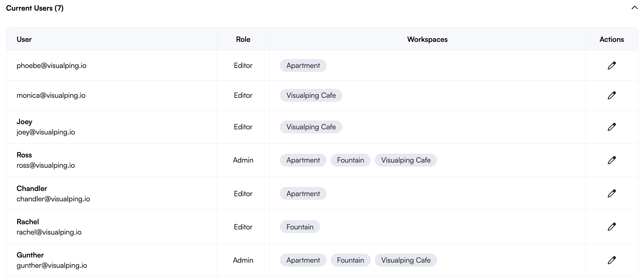The image size is (644, 277).
Task: Click the Ross user name
Action: coord(24,155)
